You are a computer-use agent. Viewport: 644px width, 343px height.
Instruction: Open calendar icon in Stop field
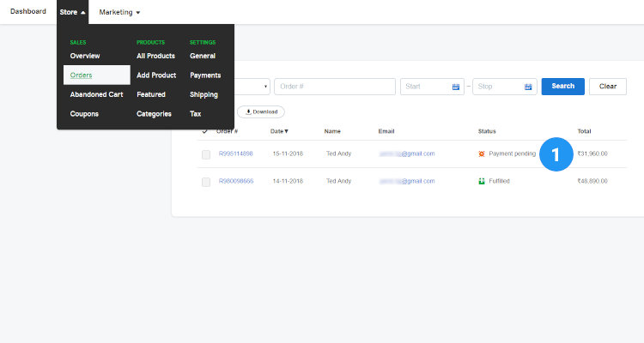(x=528, y=87)
